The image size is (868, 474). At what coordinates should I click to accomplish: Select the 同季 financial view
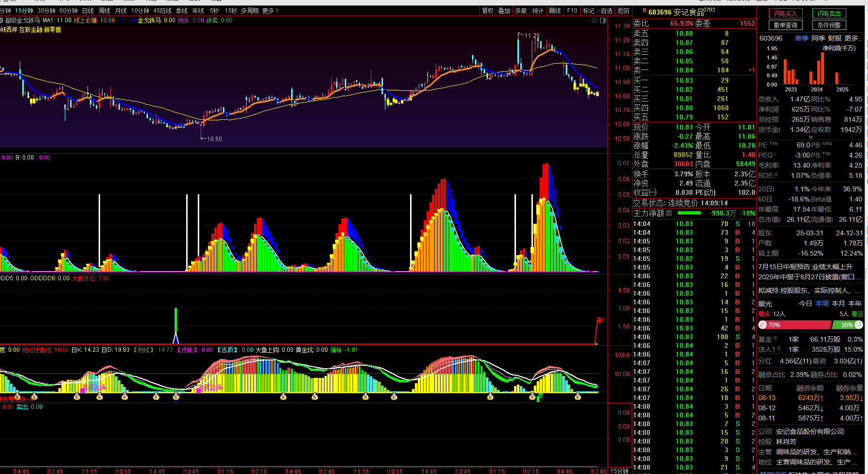point(818,38)
